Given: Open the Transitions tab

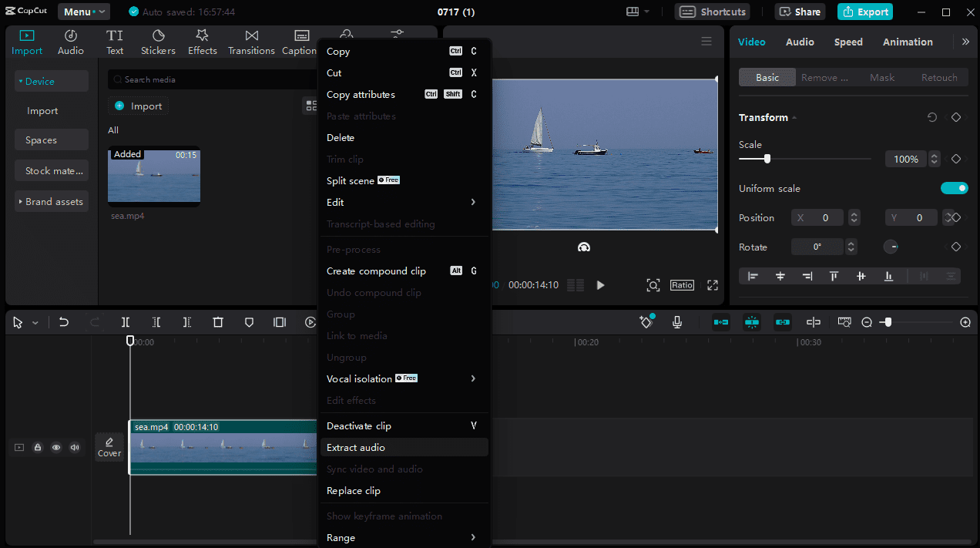Looking at the screenshot, I should [x=251, y=42].
